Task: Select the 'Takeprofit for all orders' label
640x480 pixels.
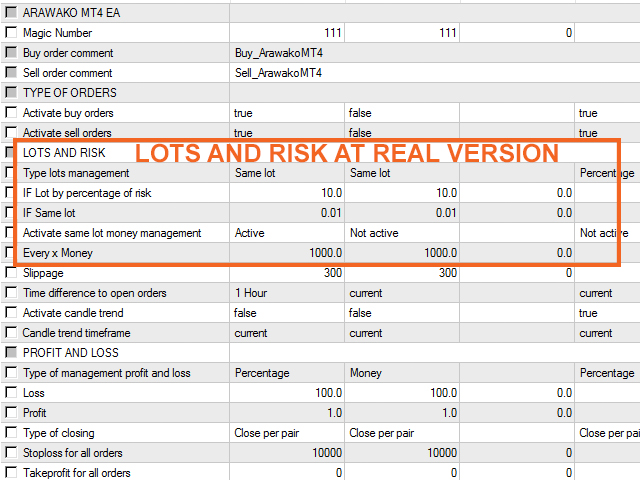Action: point(77,473)
